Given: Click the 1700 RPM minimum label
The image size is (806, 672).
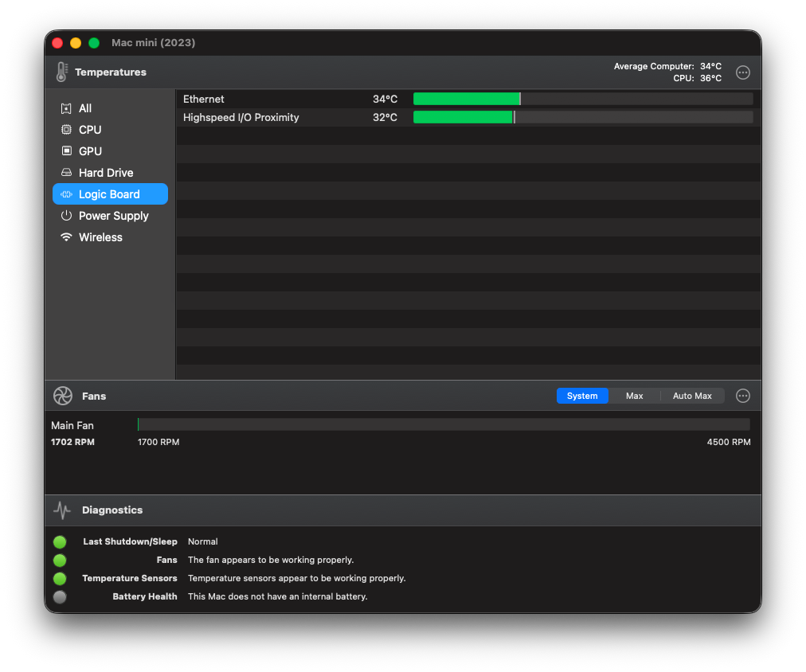Looking at the screenshot, I should click(158, 443).
